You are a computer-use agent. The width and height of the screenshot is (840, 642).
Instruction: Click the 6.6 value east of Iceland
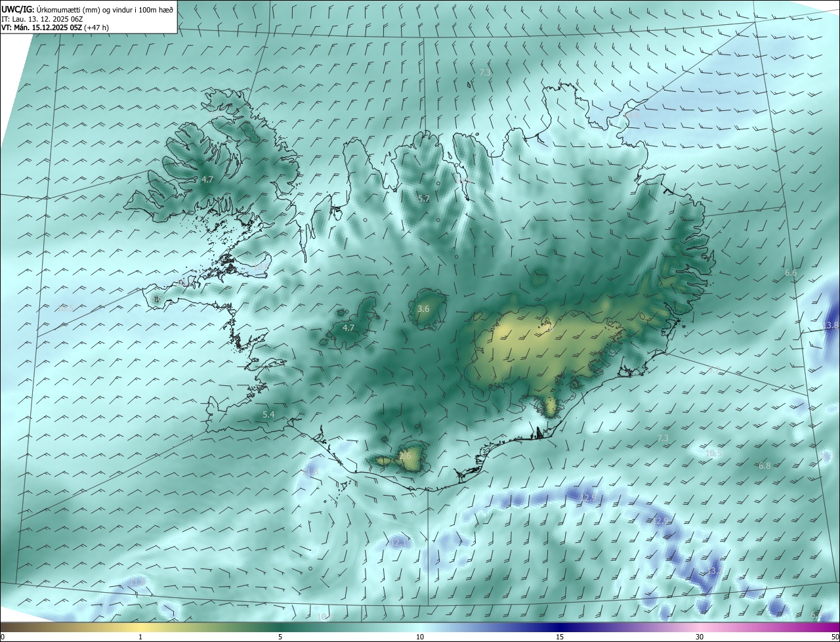click(x=791, y=272)
